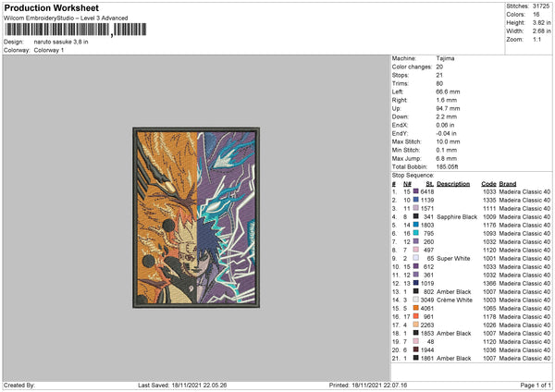Click the Crème White color swatch
This screenshot has width=555, height=392.
click(416, 300)
